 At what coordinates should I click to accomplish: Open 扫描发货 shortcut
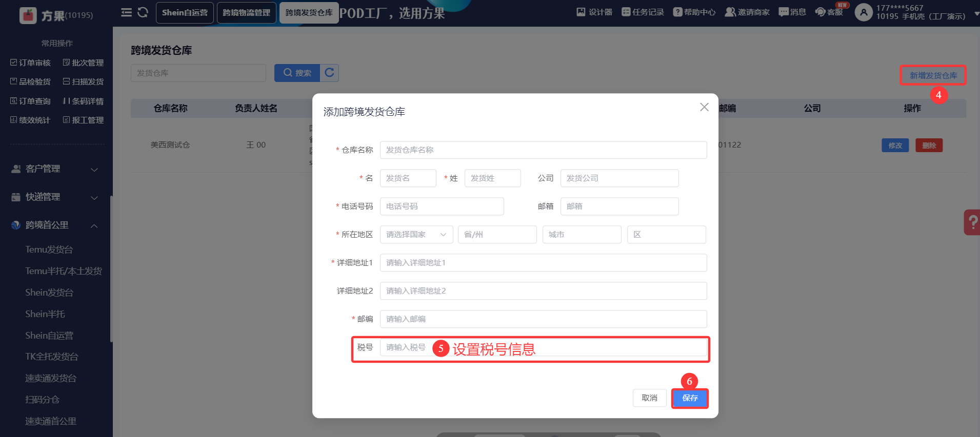[83, 81]
